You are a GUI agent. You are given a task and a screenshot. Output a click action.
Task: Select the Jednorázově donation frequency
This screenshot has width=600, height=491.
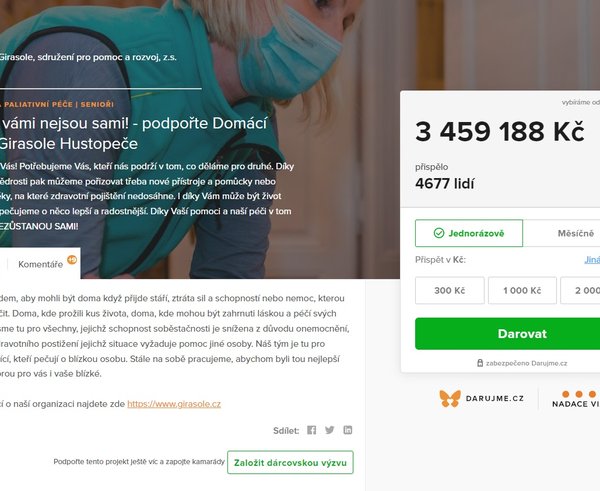[469, 233]
